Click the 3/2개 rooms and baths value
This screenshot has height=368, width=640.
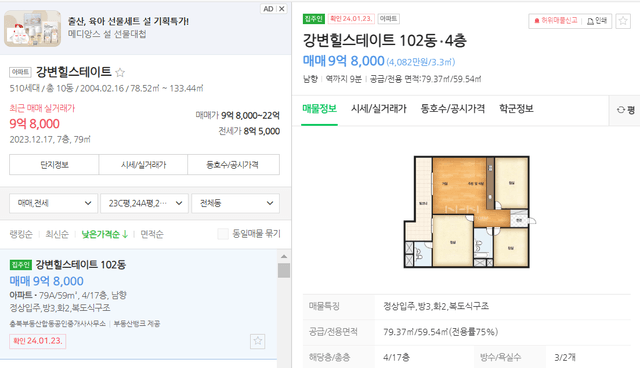pos(564,357)
